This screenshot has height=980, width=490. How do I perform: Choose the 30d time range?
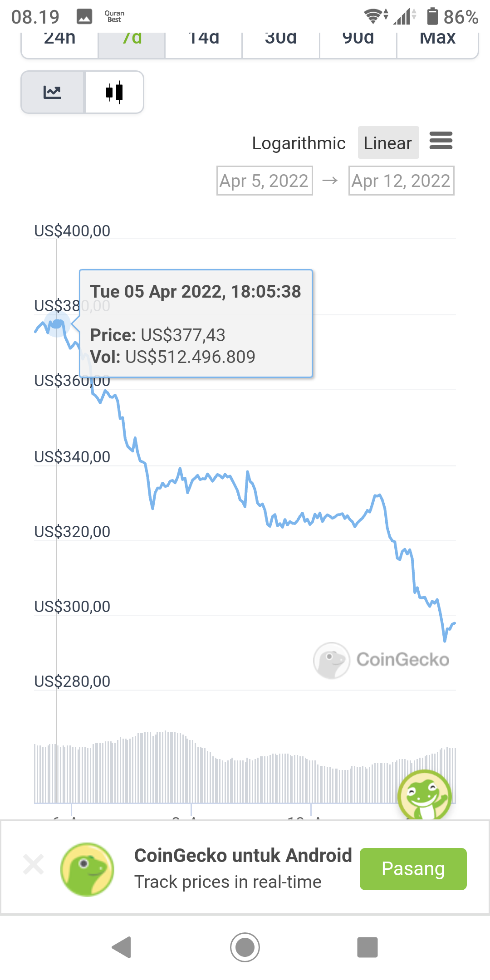[281, 44]
